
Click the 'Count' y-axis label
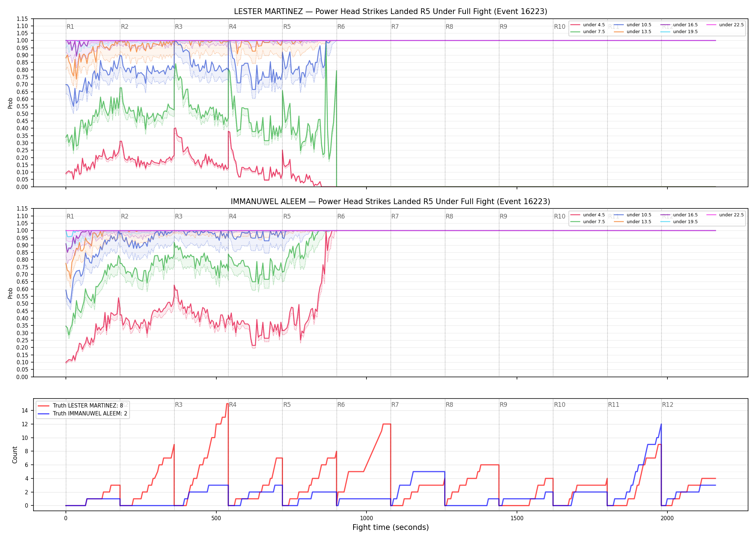pos(15,455)
